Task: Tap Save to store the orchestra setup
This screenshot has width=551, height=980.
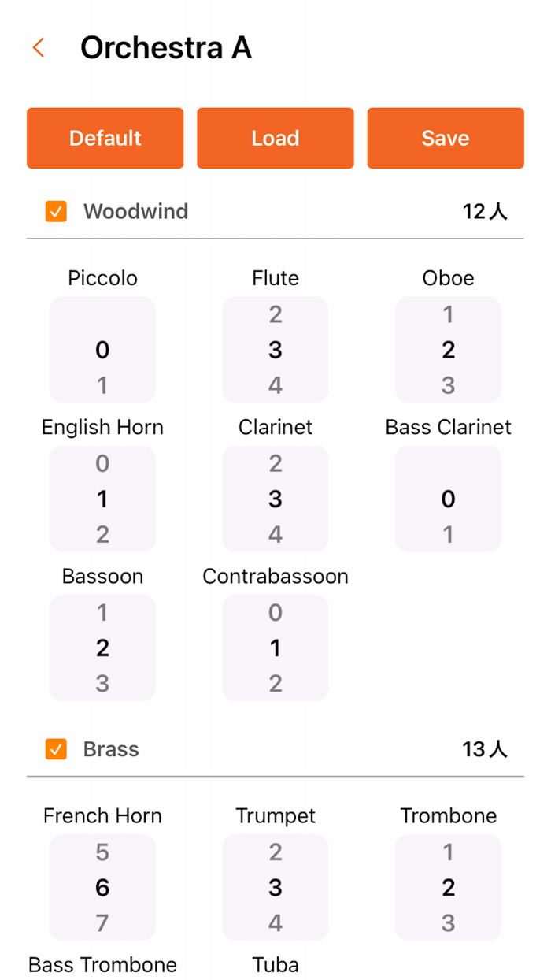Action: pos(445,138)
